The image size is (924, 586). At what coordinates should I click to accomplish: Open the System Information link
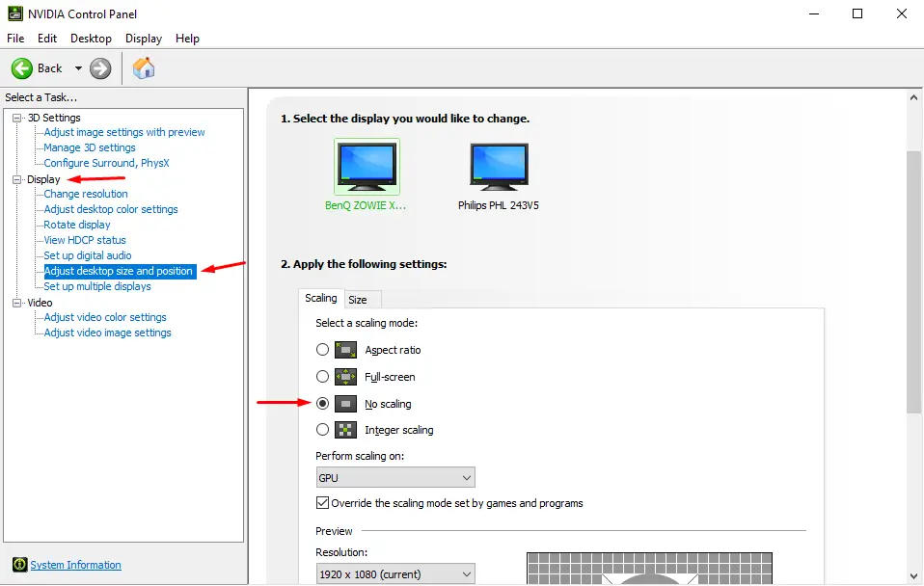[x=75, y=565]
